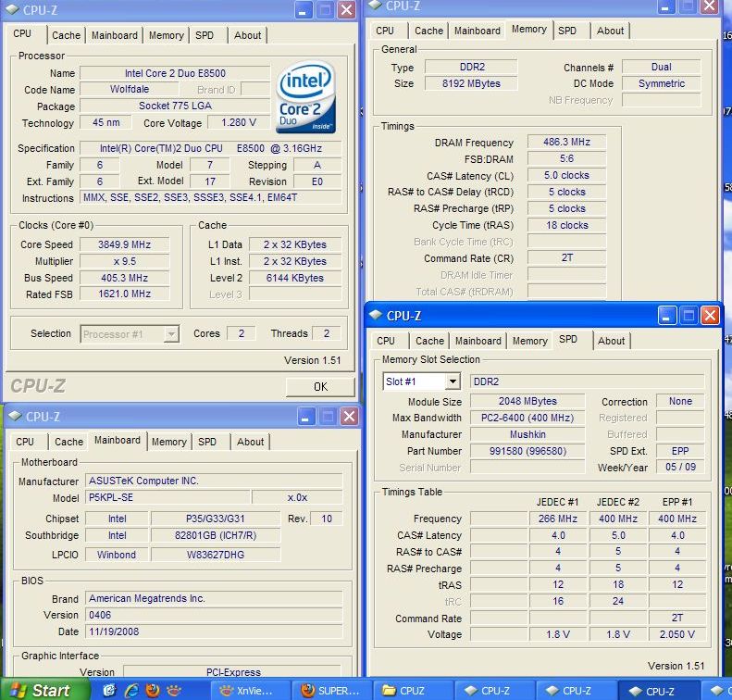The width and height of the screenshot is (732, 700).
Task: Click the Intel Core 2 Duo logo
Action: [305, 97]
